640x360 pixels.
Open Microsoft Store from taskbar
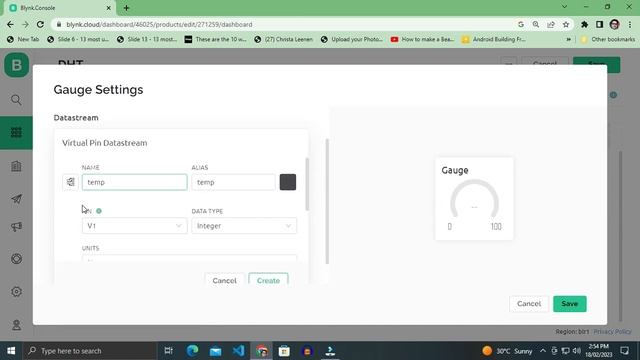tap(284, 351)
